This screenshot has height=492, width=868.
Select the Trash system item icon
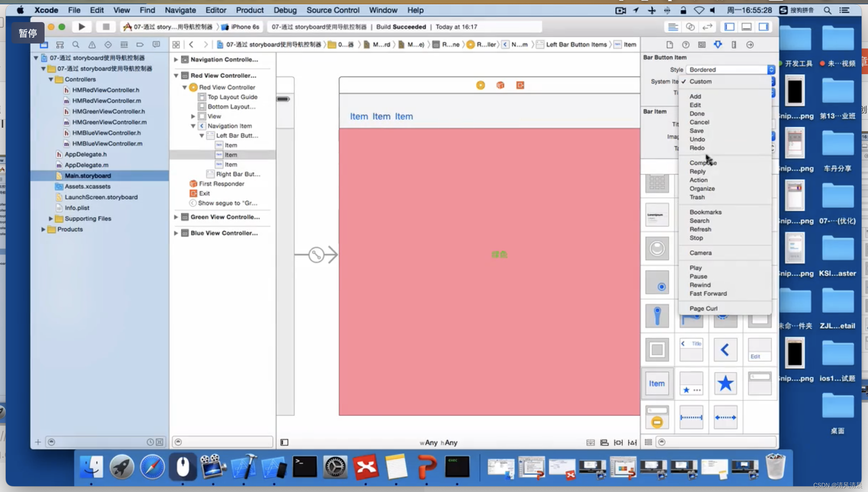coord(697,197)
